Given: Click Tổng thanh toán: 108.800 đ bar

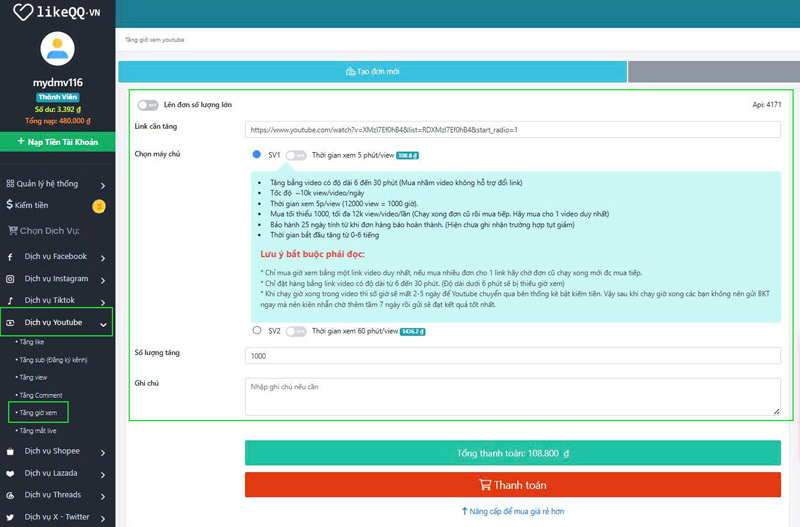Looking at the screenshot, I should pos(513,453).
